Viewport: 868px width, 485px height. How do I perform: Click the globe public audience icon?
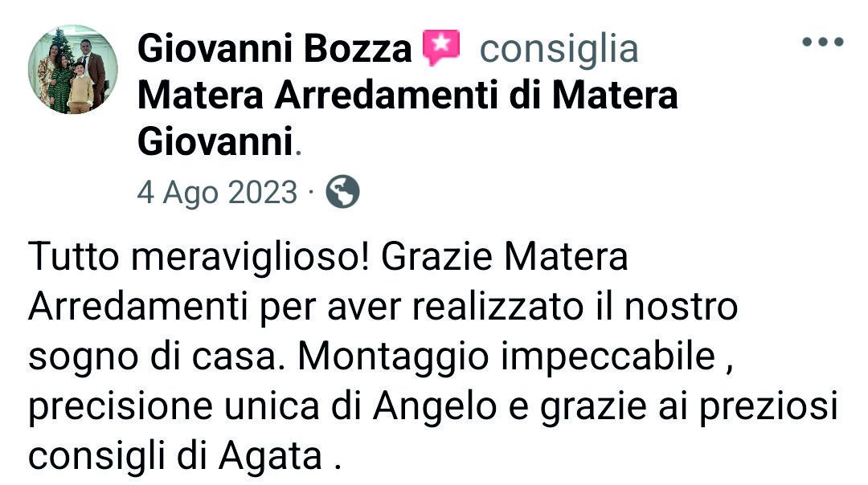[x=342, y=192]
